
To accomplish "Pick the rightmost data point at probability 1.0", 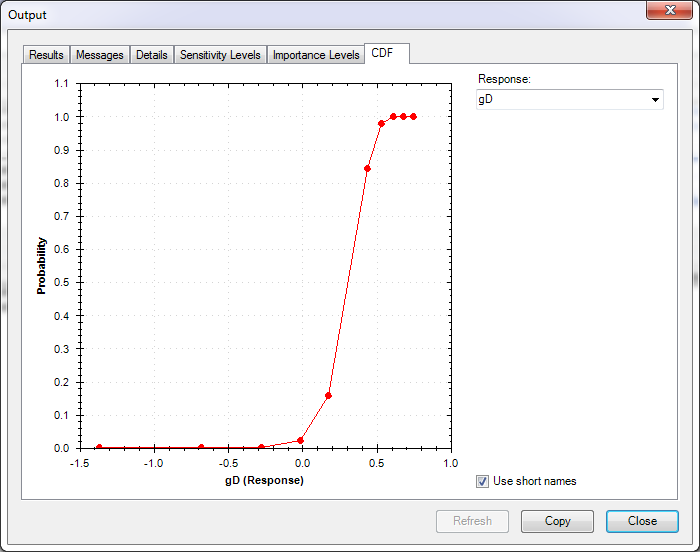I will tap(413, 116).
